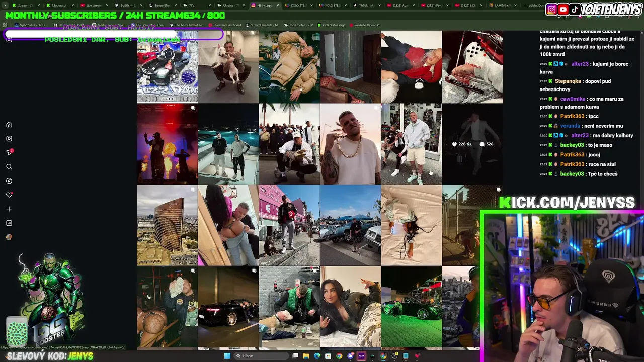
Task: Open the Windows Start menu
Action: [227, 356]
